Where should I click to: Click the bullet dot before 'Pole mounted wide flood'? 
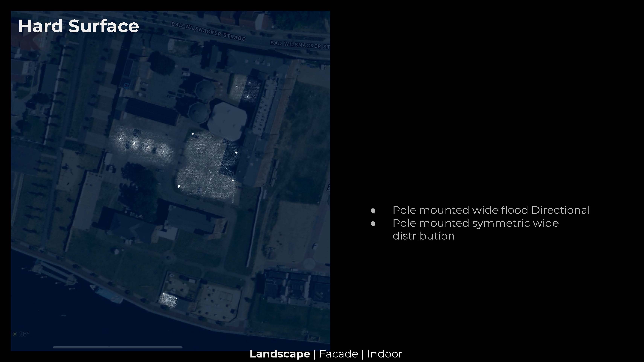[373, 211]
